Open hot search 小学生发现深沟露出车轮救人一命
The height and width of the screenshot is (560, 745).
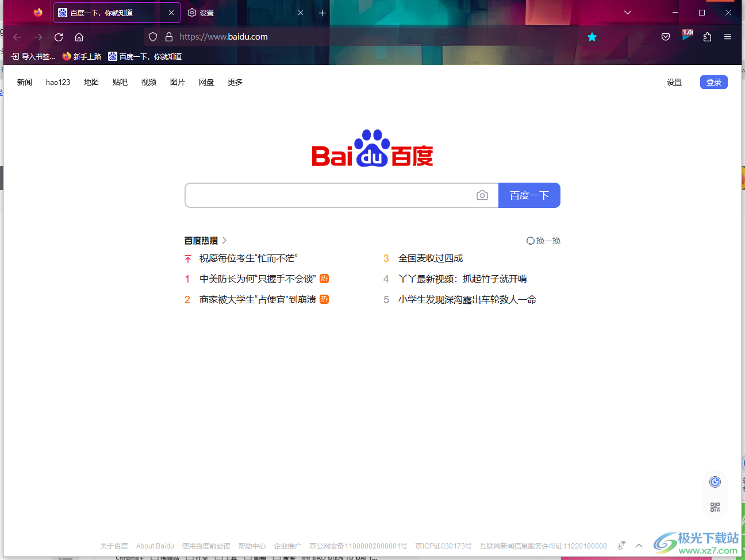467,300
